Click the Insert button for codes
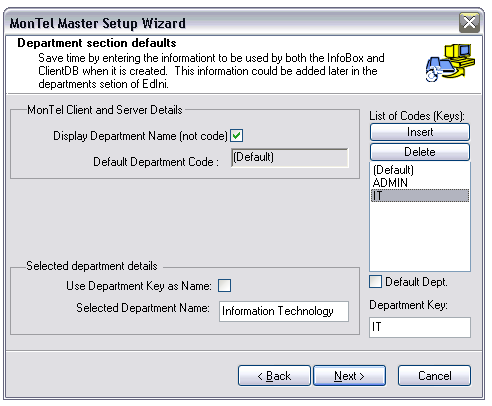 coord(420,132)
